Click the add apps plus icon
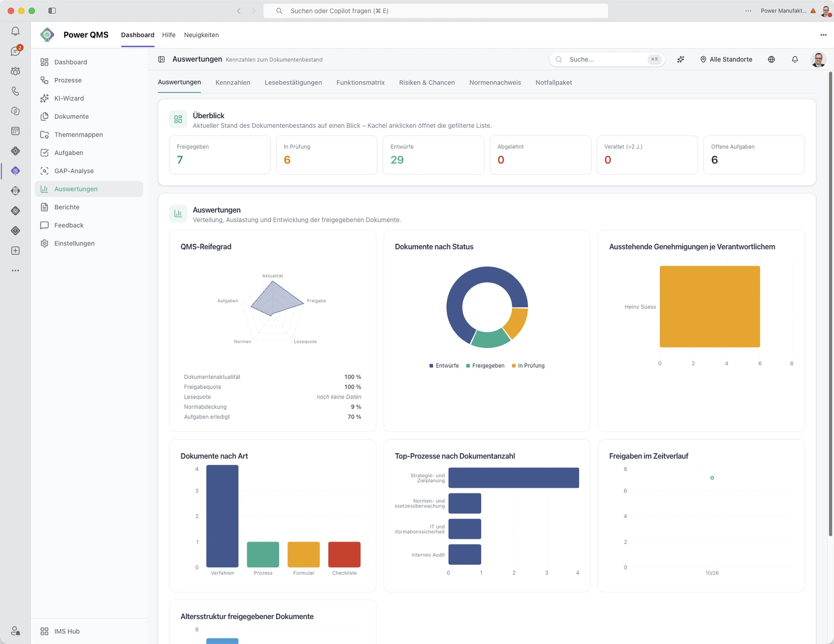The height and width of the screenshot is (644, 834). point(15,251)
